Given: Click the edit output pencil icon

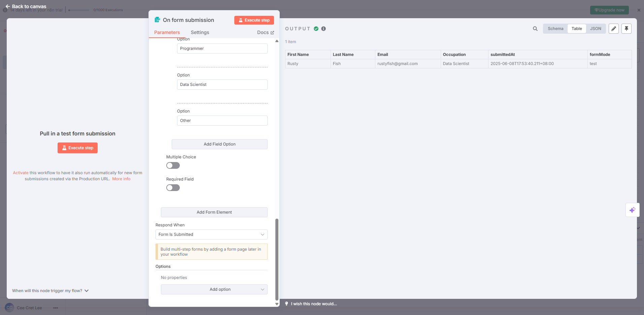Looking at the screenshot, I should point(613,29).
